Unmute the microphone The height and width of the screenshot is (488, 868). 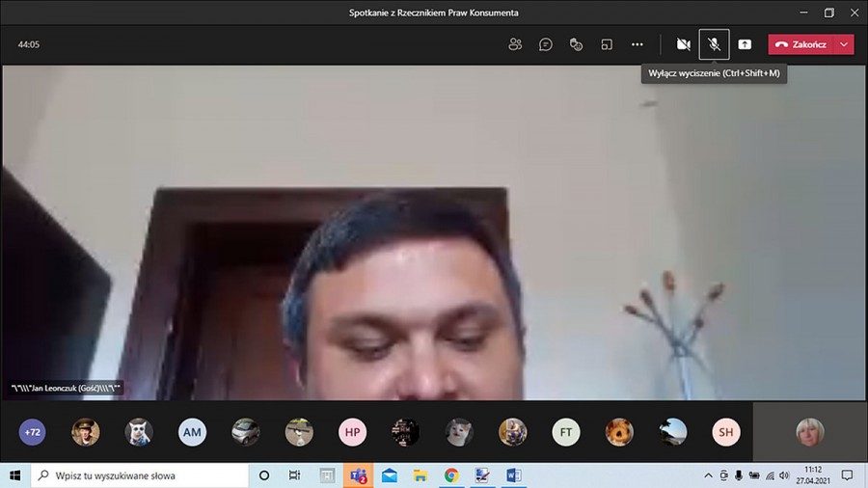[x=714, y=44]
